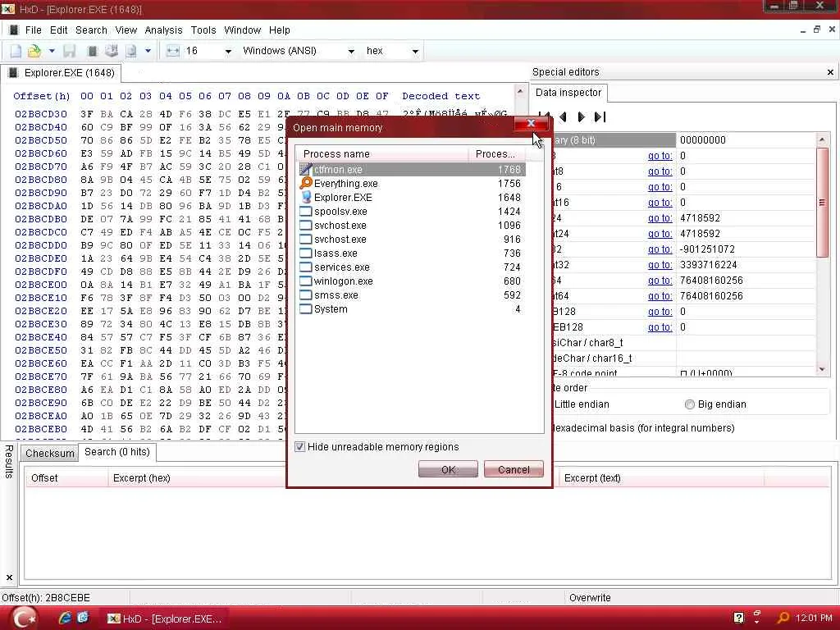Click the HxD chip icon left of File menu
The width and height of the screenshot is (840, 630).
pos(14,30)
